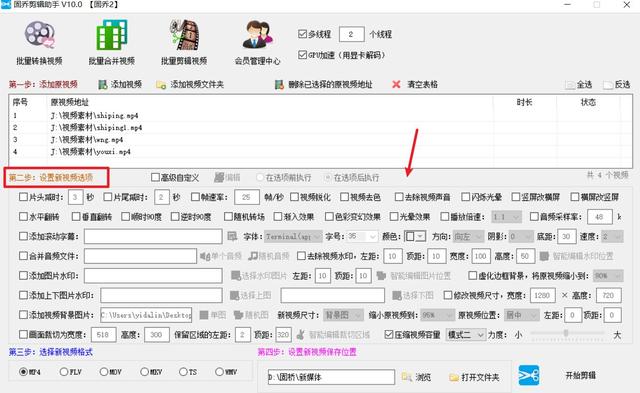Toggle 多线程 multithread checkbox
The width and height of the screenshot is (640, 393).
pos(302,34)
